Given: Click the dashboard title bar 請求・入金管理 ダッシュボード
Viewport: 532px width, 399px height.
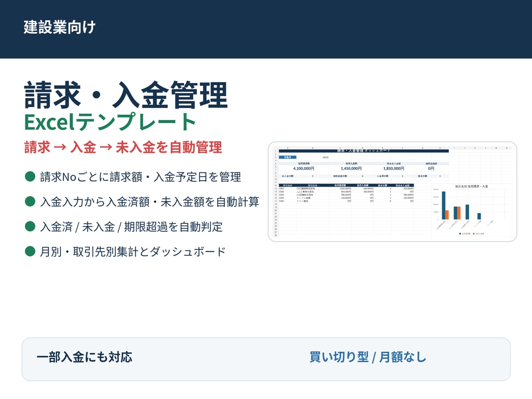Looking at the screenshot, I should click(364, 150).
